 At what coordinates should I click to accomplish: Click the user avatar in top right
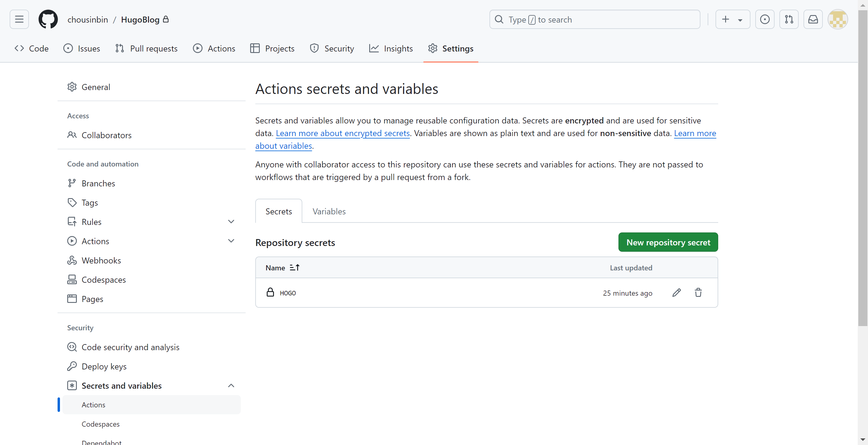[838, 19]
